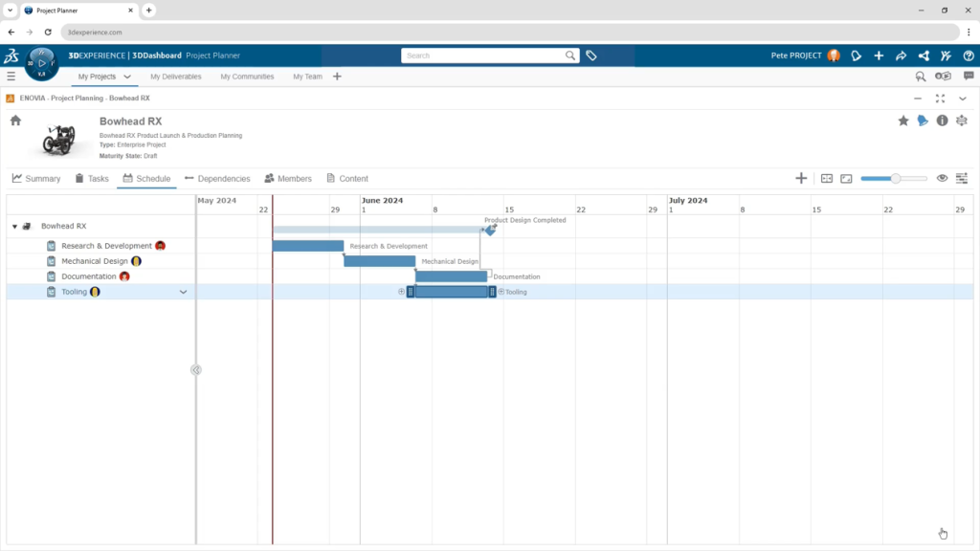Toggle the blue bell subscription icon
Viewport: 980px width, 551px height.
[923, 121]
